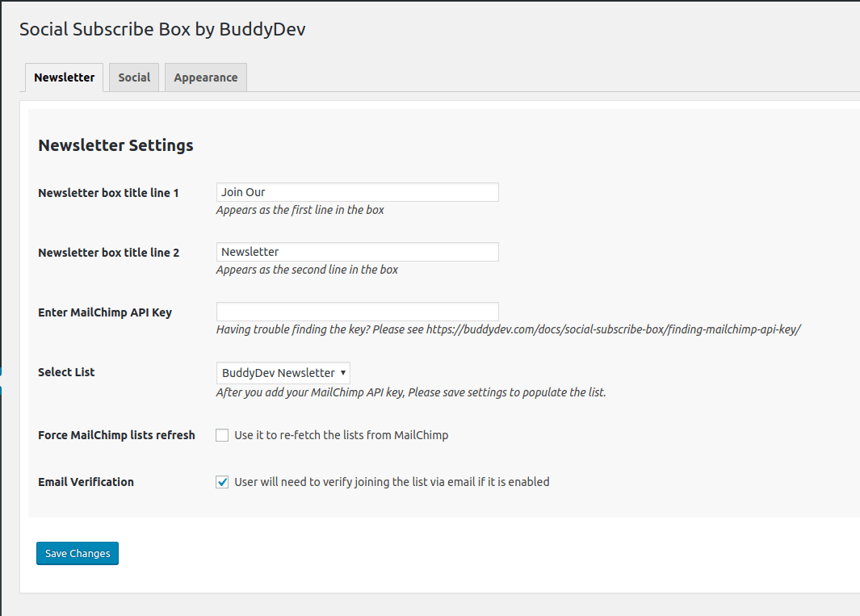Click 'Appears as the first line in the box' hint
This screenshot has width=860, height=616.
pyautogui.click(x=300, y=210)
